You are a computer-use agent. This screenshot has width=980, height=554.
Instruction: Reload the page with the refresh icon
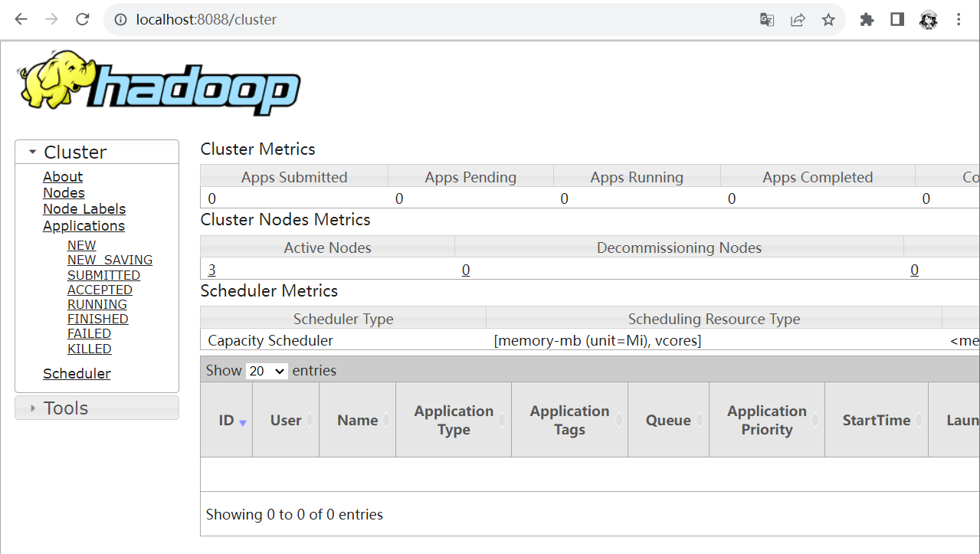(x=83, y=19)
